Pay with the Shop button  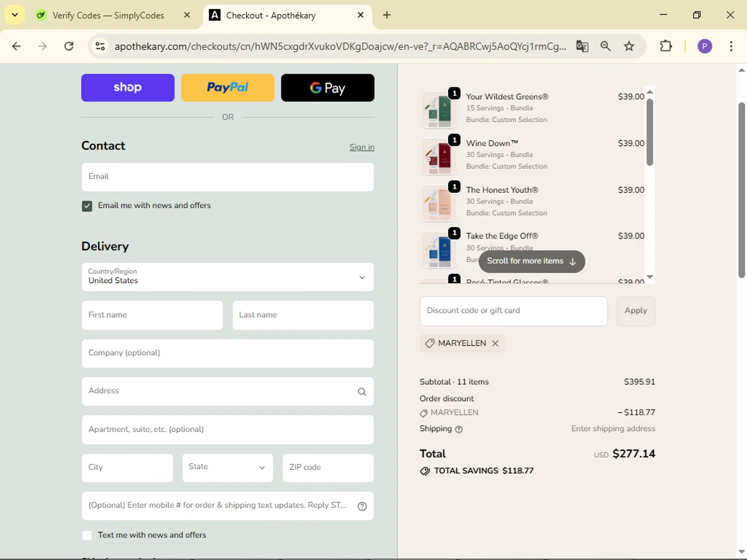click(x=128, y=88)
